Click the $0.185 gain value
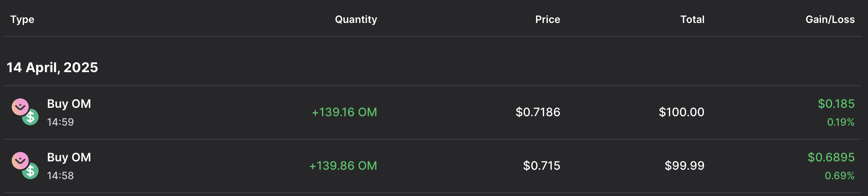 [836, 104]
